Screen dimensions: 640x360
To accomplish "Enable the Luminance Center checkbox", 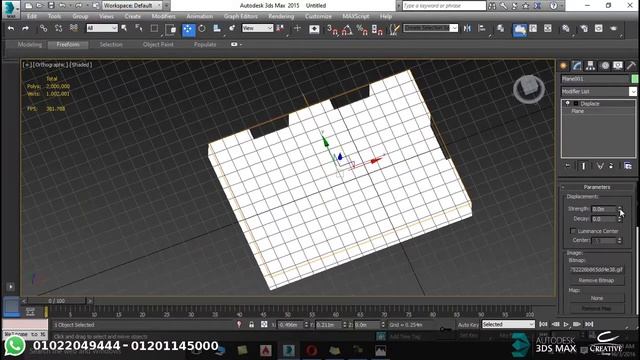I will point(573,231).
